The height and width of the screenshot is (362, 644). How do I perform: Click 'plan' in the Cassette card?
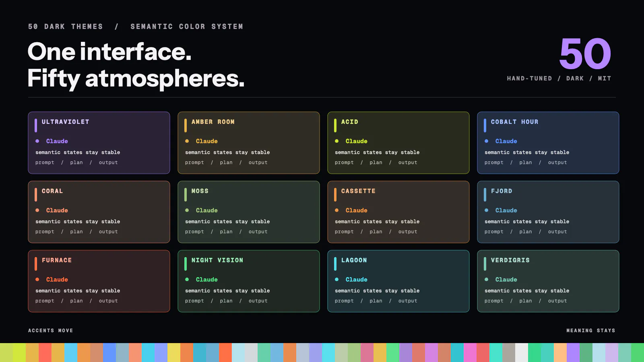[376, 232]
